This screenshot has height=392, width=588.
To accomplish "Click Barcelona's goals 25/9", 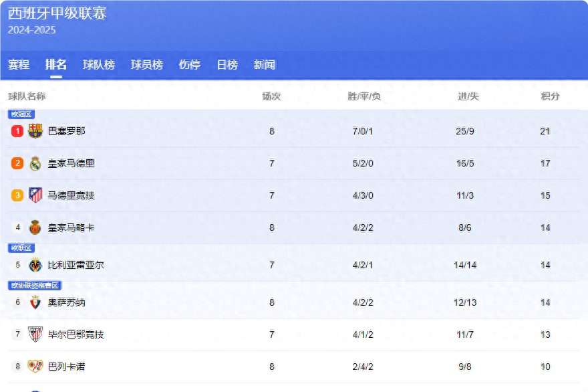I will coord(465,131).
